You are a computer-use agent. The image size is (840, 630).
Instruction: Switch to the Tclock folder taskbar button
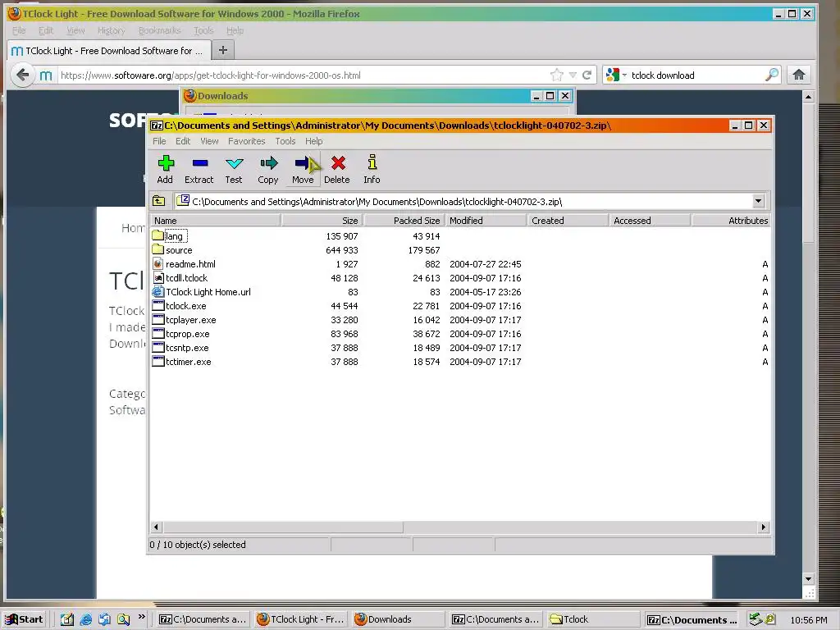pos(592,619)
